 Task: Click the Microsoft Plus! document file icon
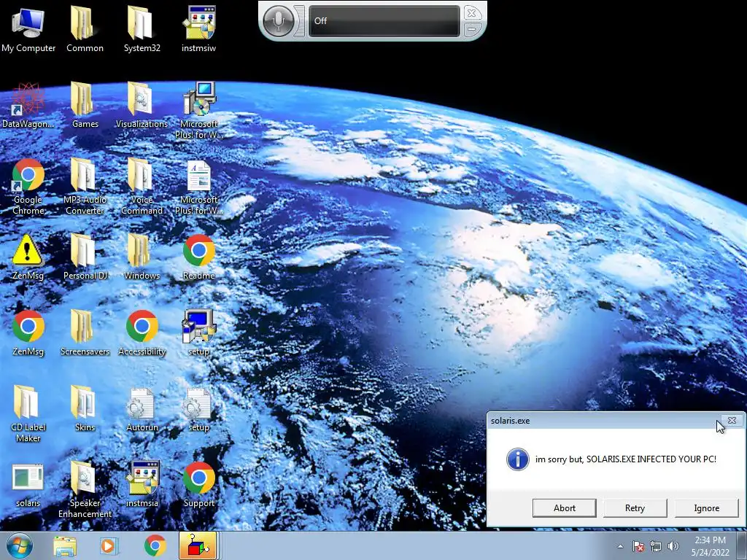[198, 186]
